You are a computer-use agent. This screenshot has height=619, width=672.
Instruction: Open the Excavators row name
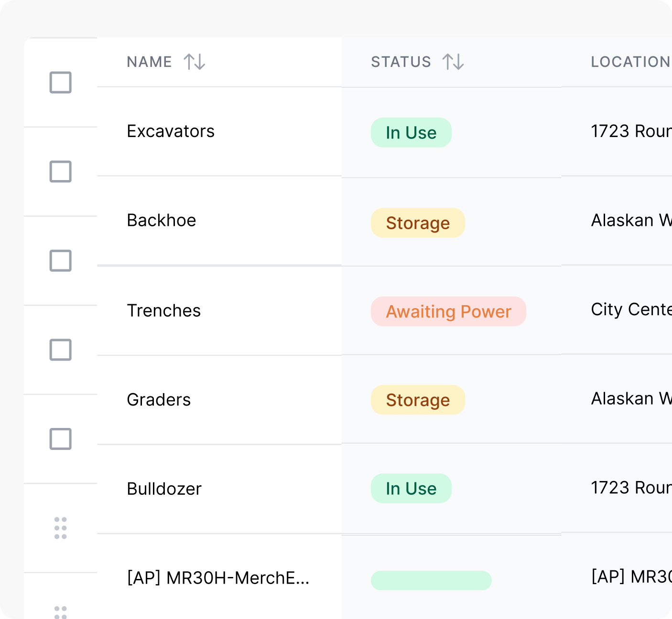pyautogui.click(x=171, y=131)
